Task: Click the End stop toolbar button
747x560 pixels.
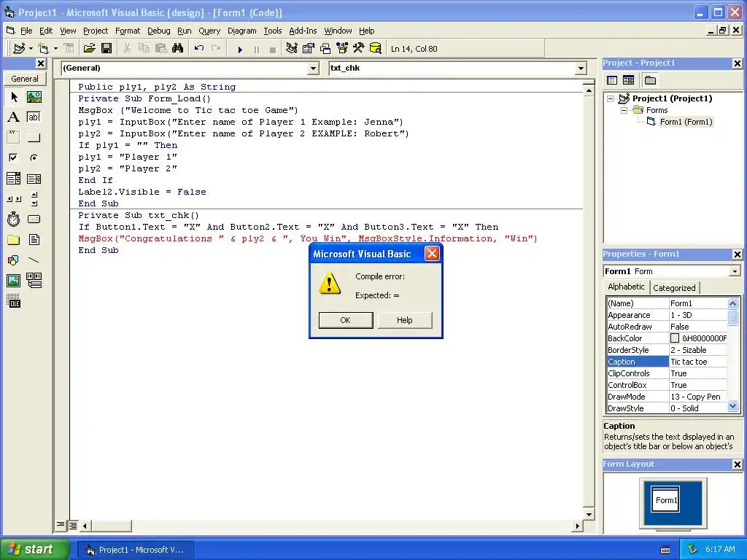Action: (x=273, y=49)
